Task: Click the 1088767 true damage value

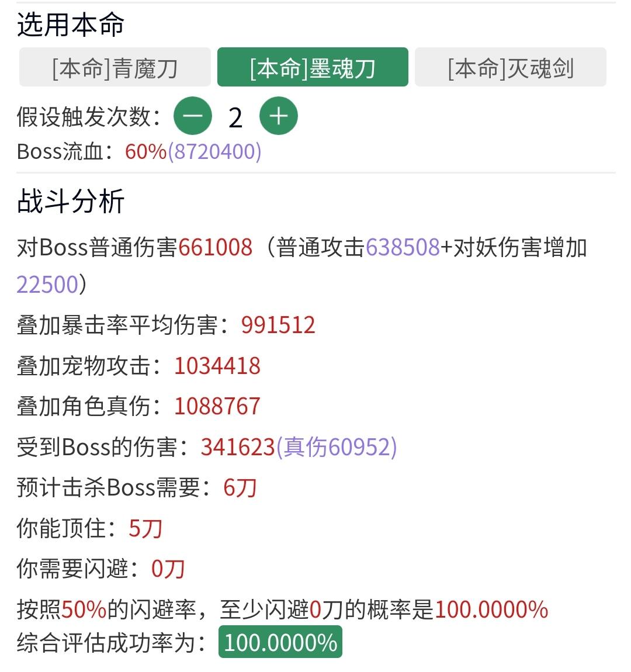Action: click(x=217, y=406)
